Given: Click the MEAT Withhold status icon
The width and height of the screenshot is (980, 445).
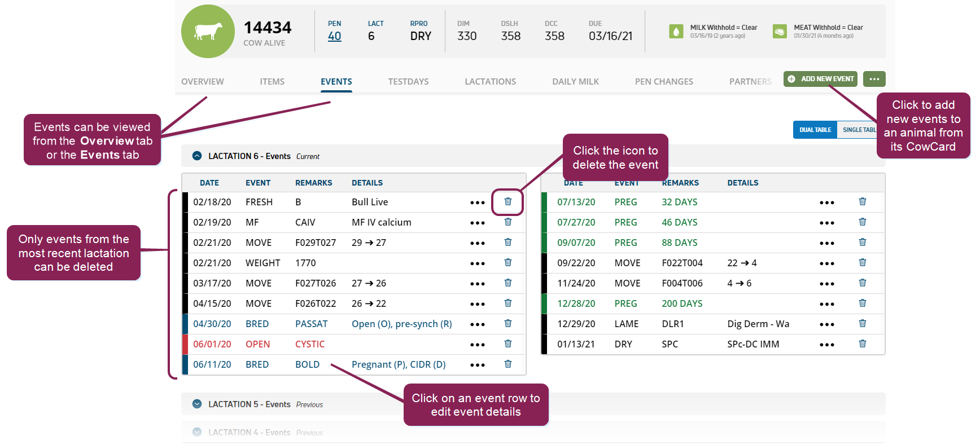Looking at the screenshot, I should click(780, 32).
